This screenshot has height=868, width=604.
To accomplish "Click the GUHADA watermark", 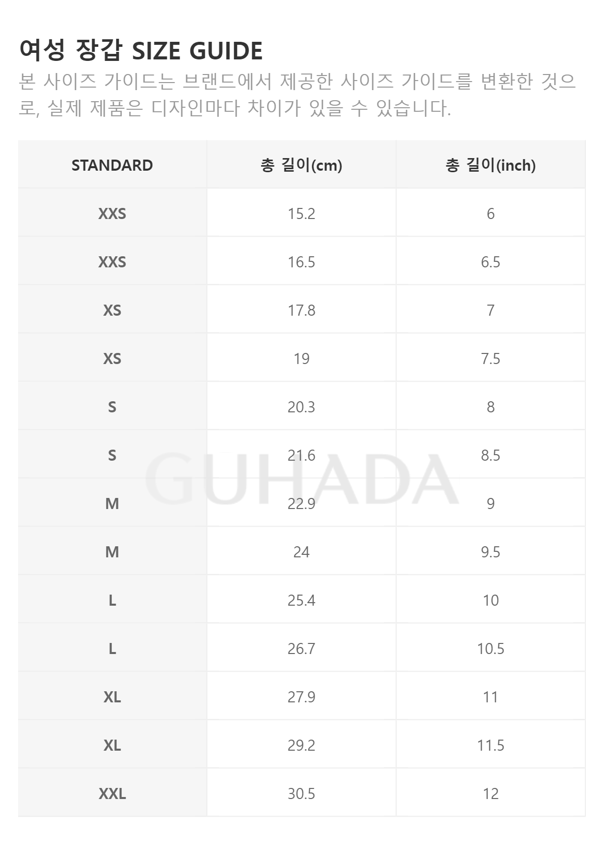I will pos(302,479).
